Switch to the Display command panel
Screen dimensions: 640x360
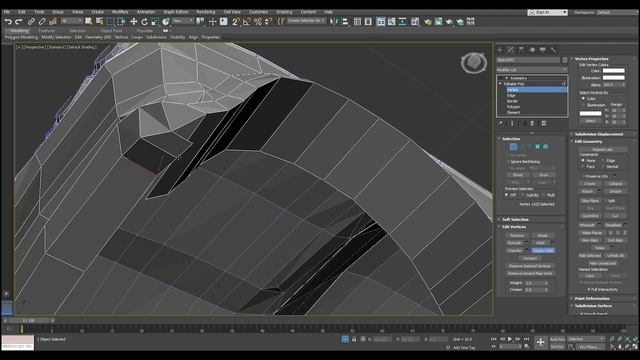(542, 50)
